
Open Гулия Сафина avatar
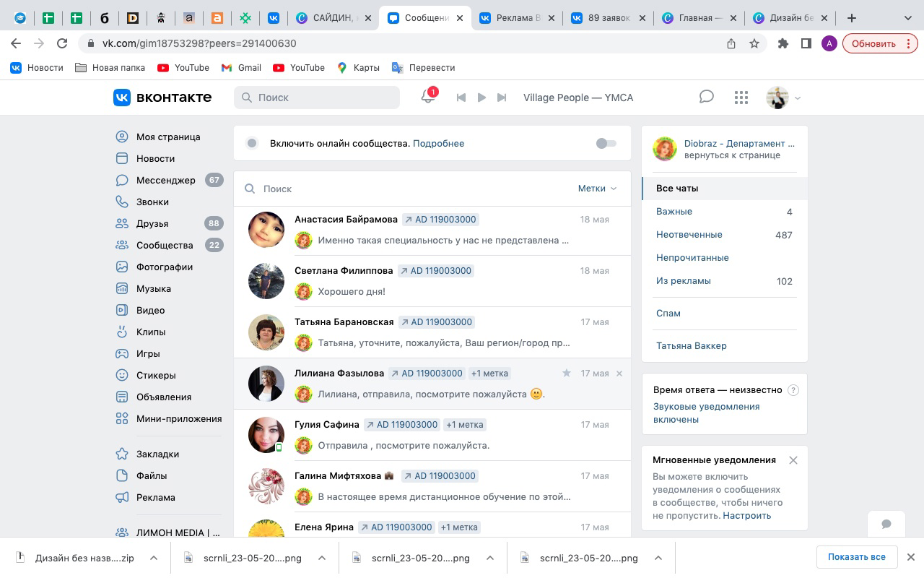[x=266, y=435]
